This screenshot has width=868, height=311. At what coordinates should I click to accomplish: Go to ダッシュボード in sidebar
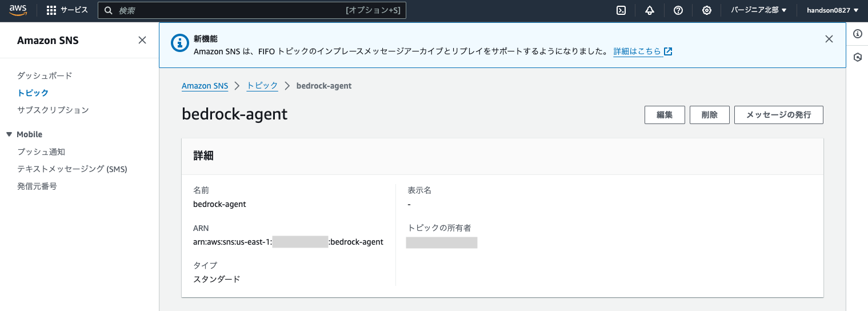point(45,75)
